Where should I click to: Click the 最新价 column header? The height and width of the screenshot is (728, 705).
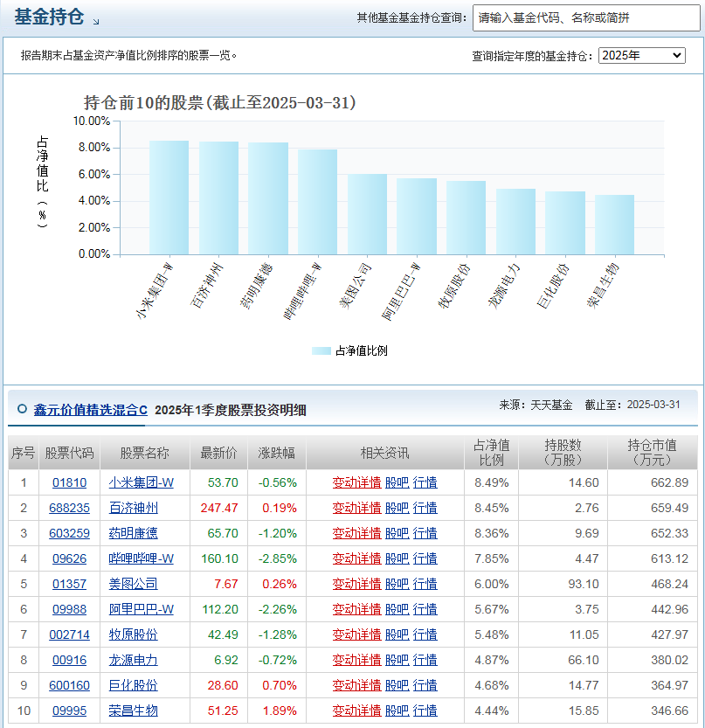coord(218,453)
